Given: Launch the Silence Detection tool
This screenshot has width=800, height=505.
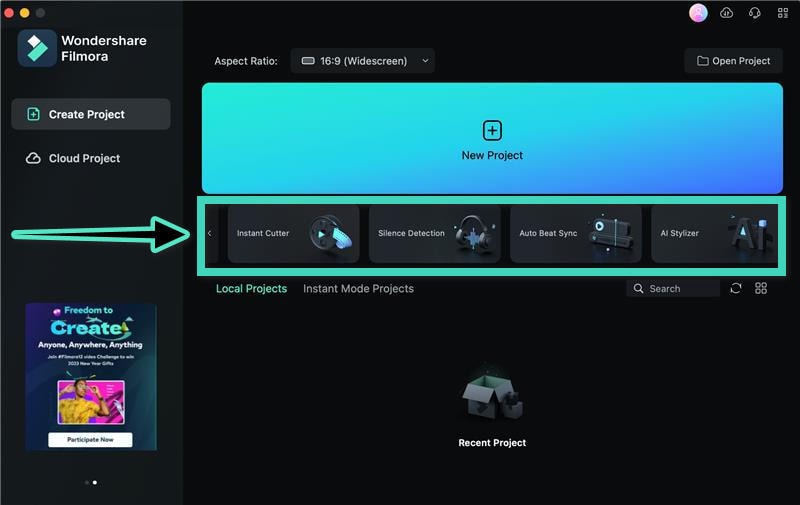Looking at the screenshot, I should click(435, 234).
